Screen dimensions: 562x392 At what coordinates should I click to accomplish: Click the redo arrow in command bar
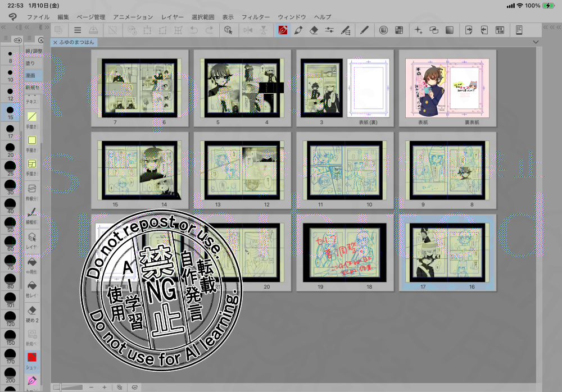(209, 30)
